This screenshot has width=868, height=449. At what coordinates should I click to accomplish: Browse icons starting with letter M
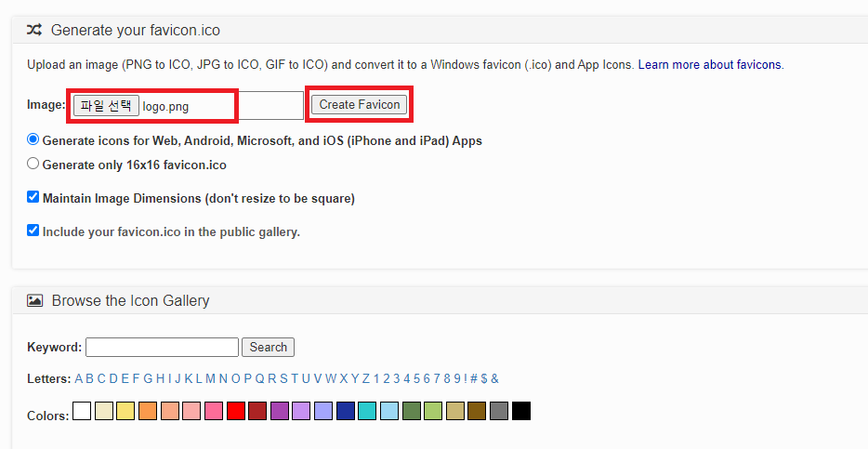point(210,378)
